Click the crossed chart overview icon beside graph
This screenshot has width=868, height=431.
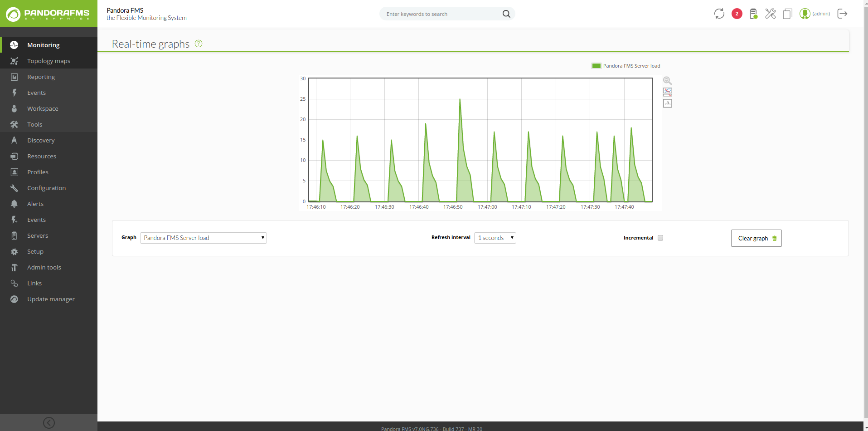(668, 92)
